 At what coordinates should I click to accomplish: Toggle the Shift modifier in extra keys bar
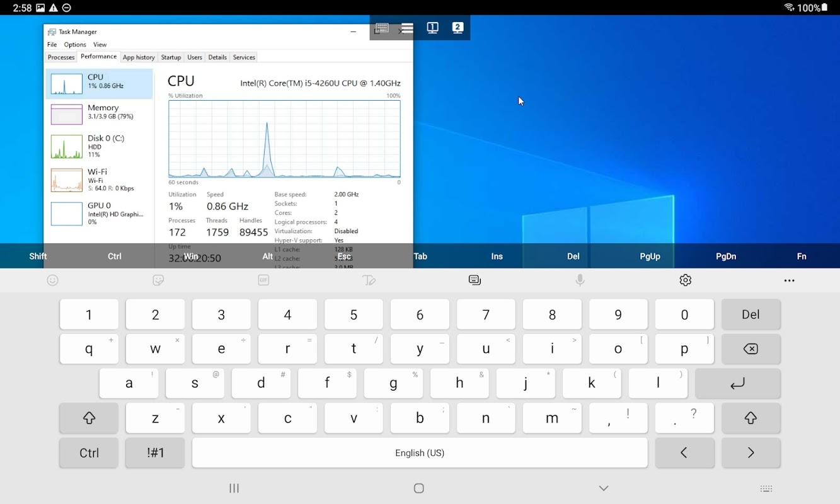point(38,256)
